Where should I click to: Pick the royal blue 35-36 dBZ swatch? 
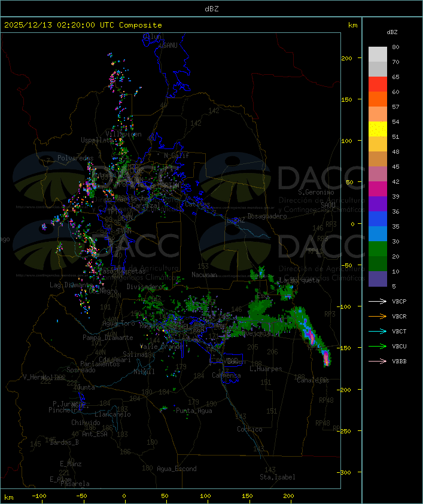click(378, 219)
